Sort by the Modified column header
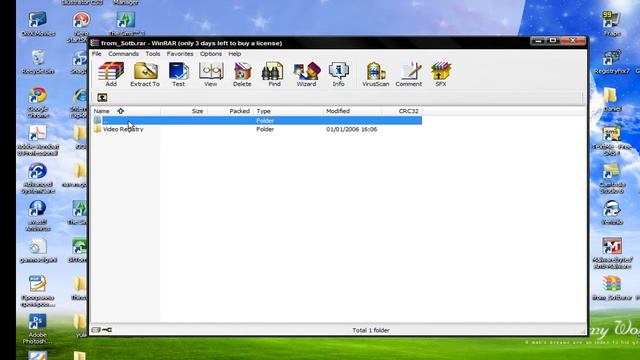 [352, 111]
